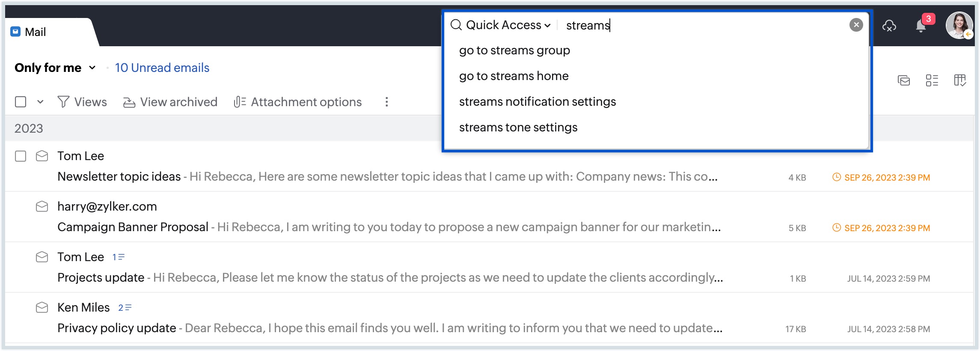Click the View archived button

170,102
